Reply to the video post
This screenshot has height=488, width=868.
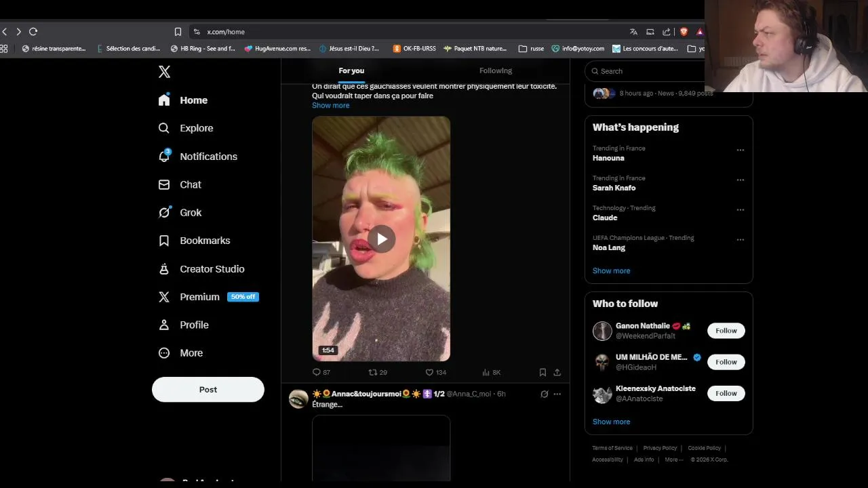(321, 372)
